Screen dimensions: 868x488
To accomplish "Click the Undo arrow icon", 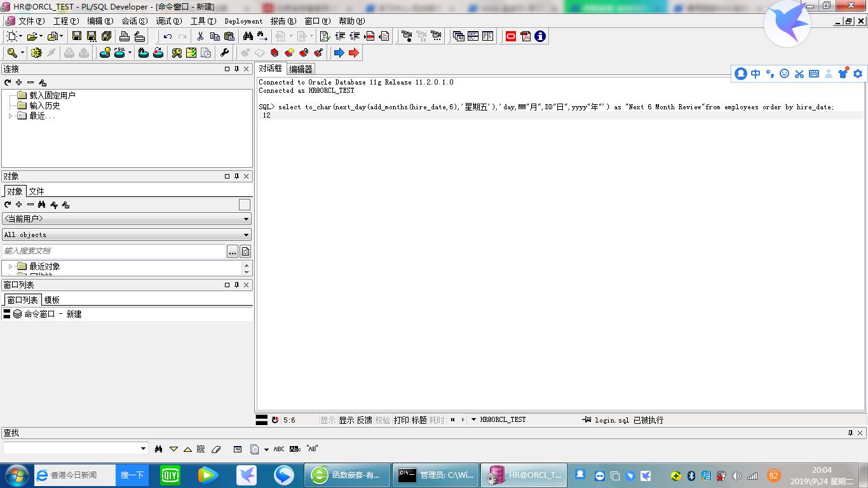I will tap(168, 36).
